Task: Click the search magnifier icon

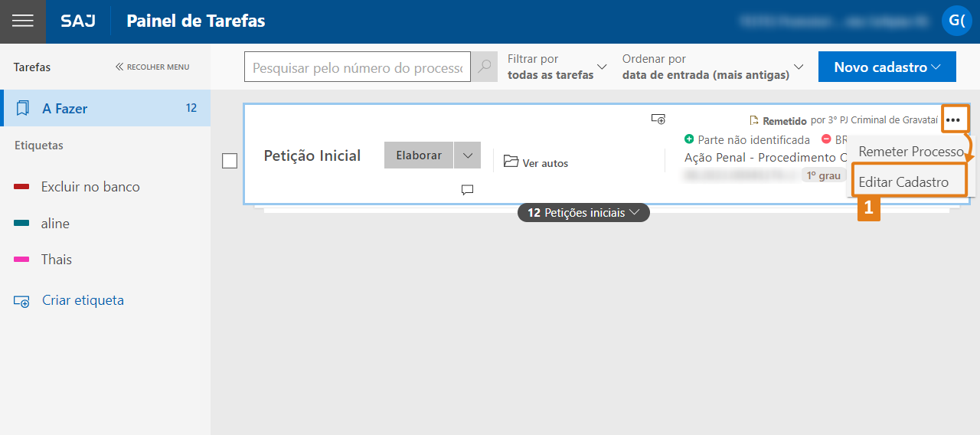Action: (x=484, y=67)
